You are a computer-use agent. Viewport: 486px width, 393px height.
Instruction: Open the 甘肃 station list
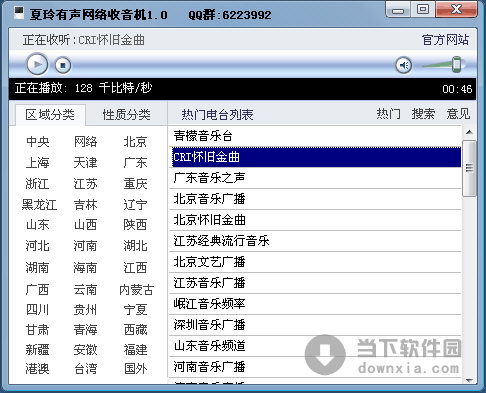tap(38, 330)
